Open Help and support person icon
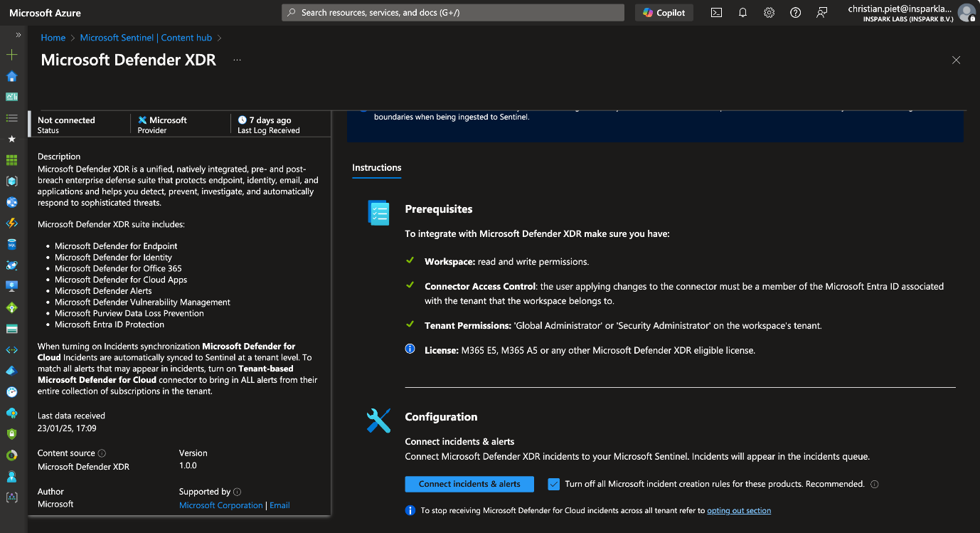 pos(11,475)
